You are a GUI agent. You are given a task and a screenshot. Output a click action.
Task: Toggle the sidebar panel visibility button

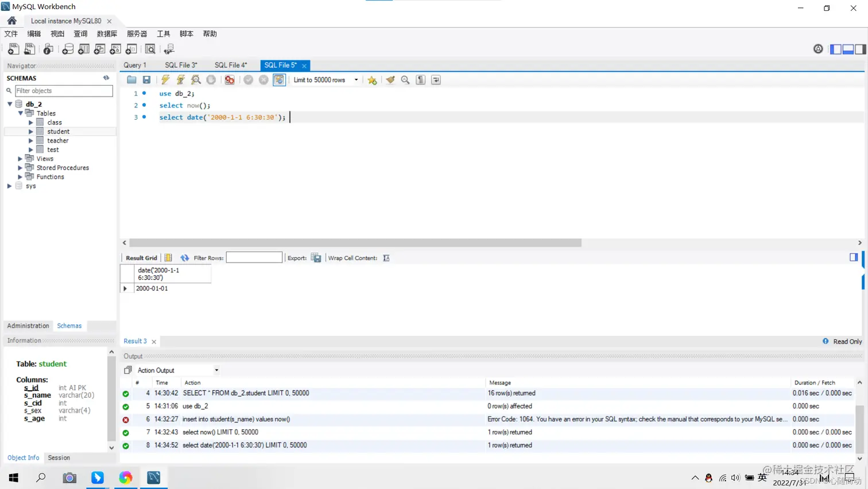[836, 49]
